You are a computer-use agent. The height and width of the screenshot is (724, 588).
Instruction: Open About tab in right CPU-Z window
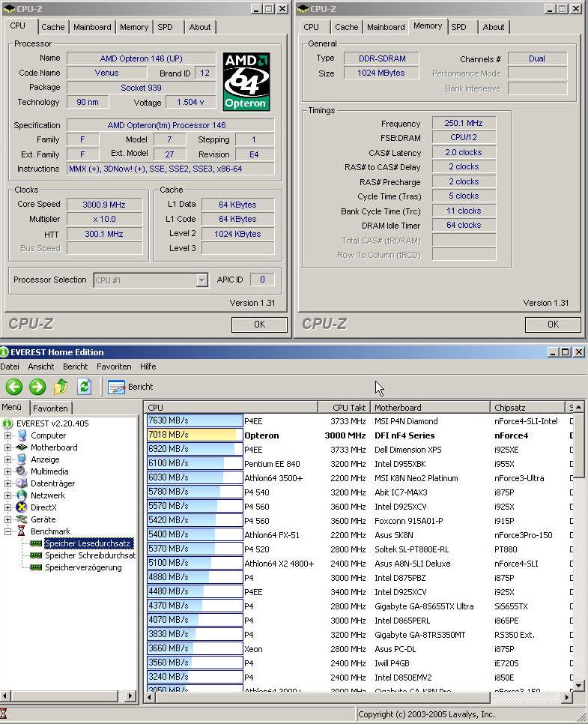click(494, 27)
